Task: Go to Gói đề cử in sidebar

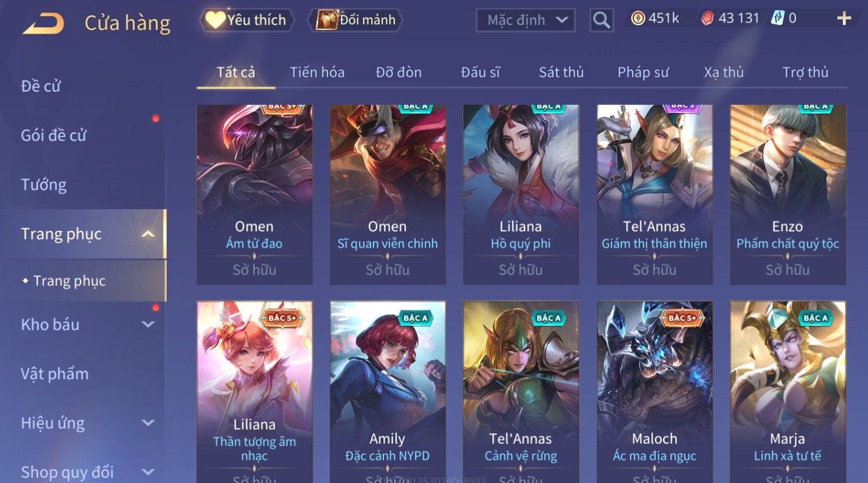Action: tap(54, 135)
